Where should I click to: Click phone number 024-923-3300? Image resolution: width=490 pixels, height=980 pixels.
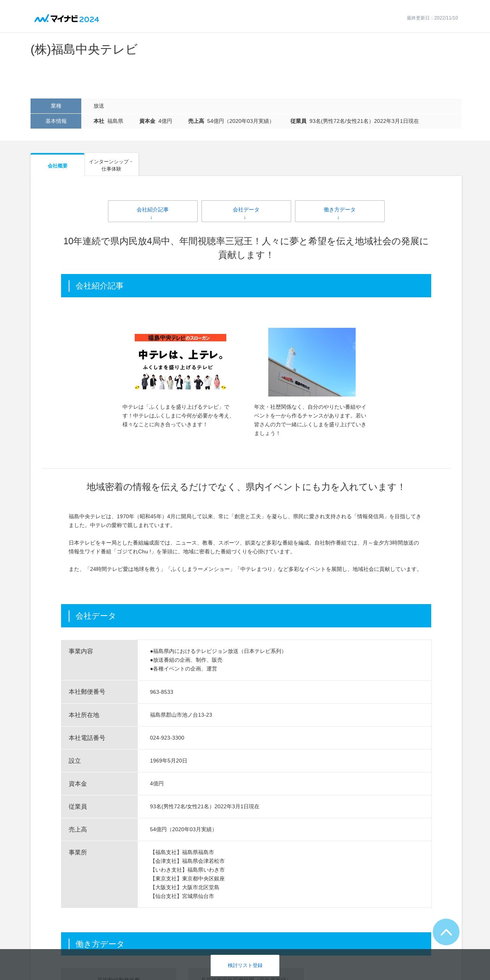(167, 738)
